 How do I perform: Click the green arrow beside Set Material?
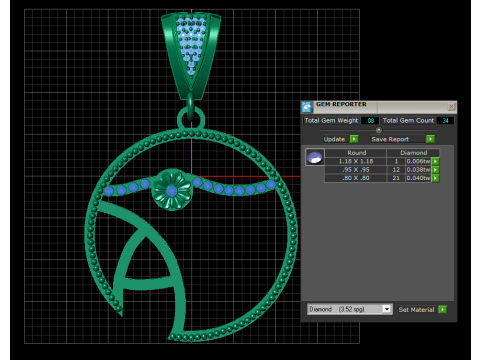442,310
